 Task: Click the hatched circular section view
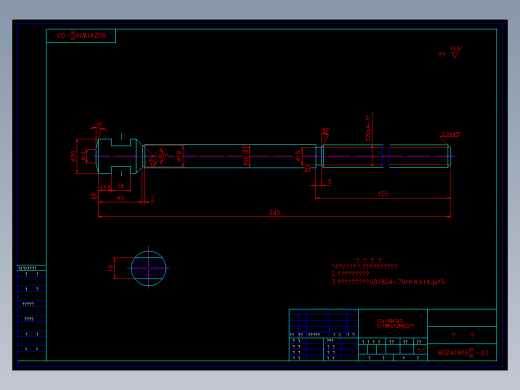click(x=149, y=268)
